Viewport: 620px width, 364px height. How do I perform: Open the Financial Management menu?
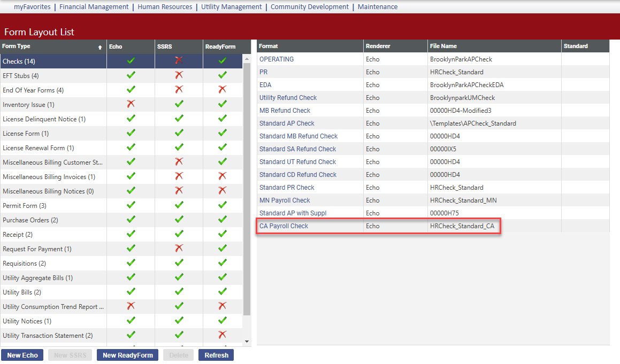pyautogui.click(x=94, y=7)
